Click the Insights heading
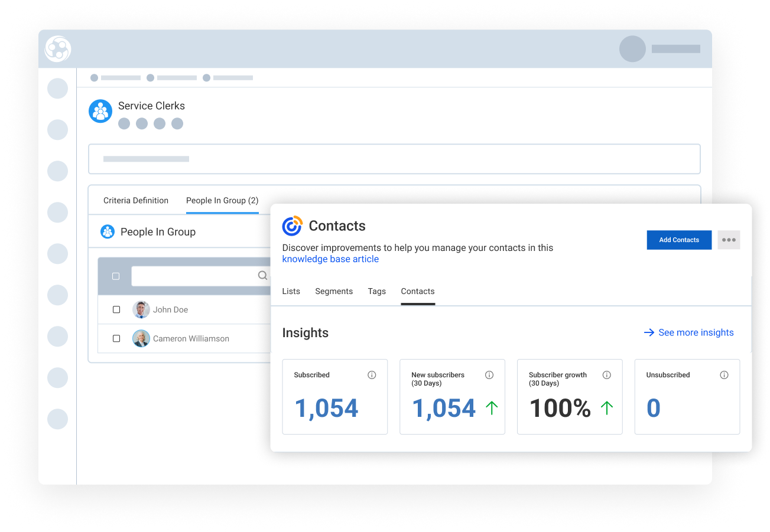 coord(306,332)
